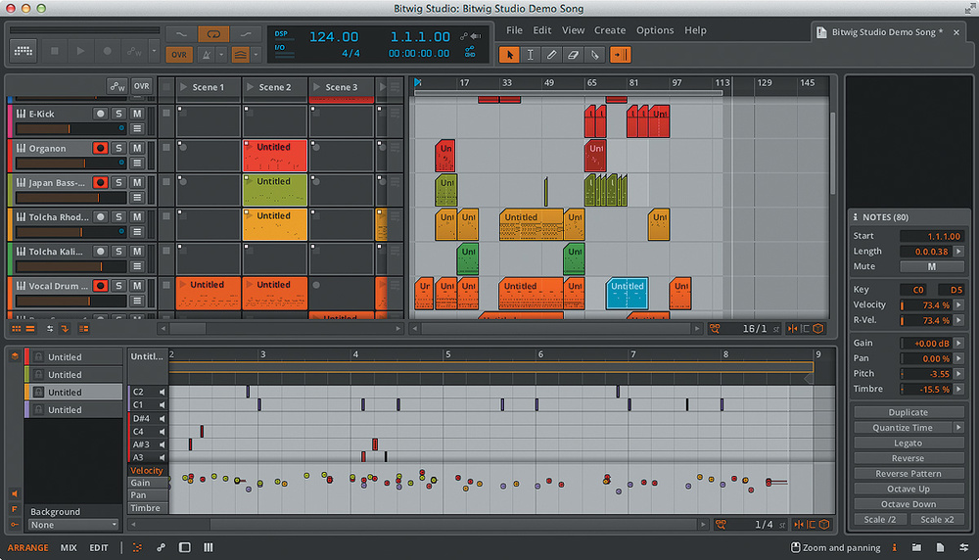
Task: Click the Legato button
Action: click(x=908, y=443)
